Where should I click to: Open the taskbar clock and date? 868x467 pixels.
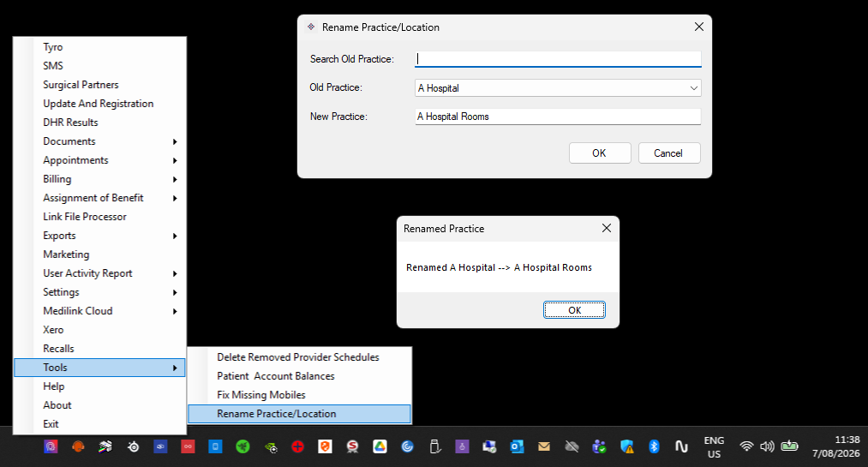click(836, 446)
